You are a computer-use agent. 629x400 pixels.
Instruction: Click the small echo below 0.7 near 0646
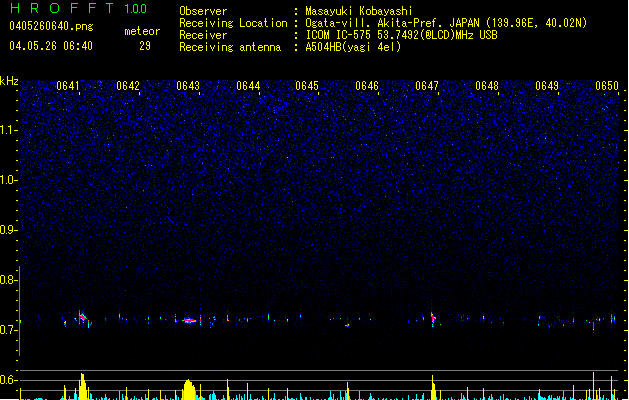click(x=347, y=325)
